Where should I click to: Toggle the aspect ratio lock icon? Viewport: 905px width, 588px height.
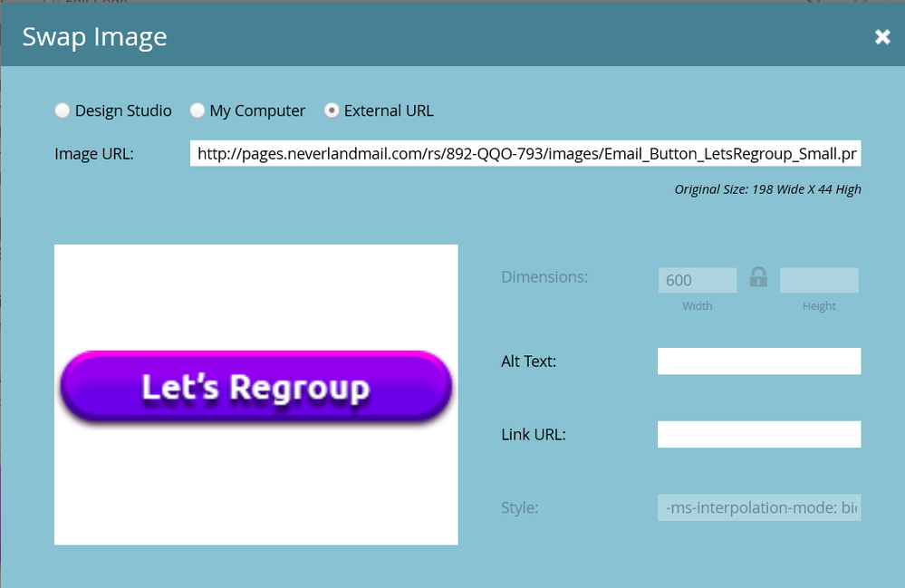[758, 278]
